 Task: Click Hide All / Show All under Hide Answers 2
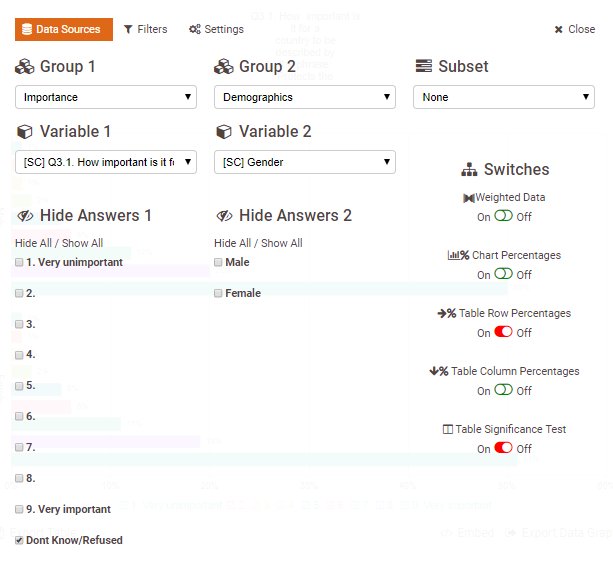click(258, 243)
